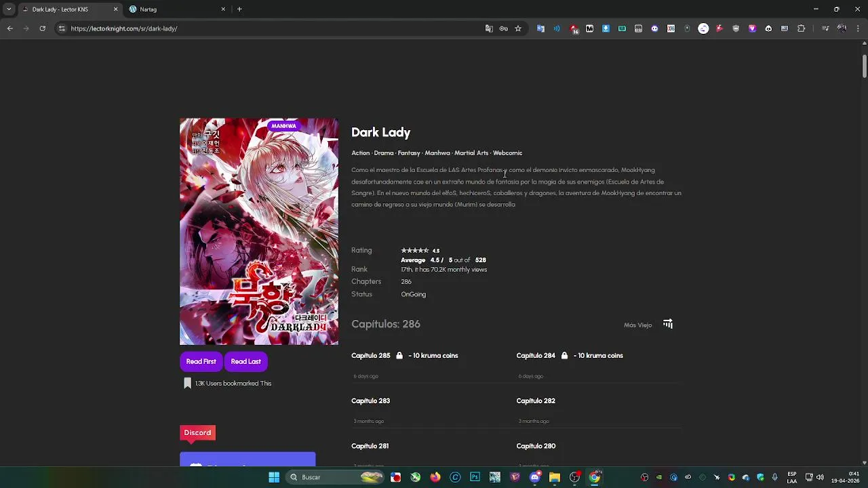Viewport: 868px width, 488px height.
Task: Open Photoshop from the taskbar
Action: click(475, 477)
